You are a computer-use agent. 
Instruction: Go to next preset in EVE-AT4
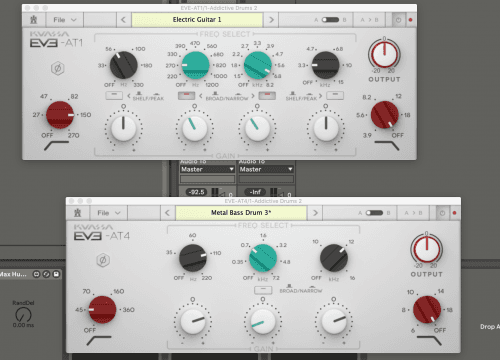[x=315, y=213]
